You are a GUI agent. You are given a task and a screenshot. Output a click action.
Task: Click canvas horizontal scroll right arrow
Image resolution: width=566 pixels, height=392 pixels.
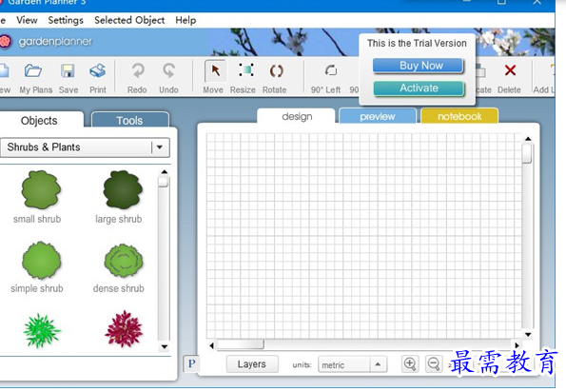[517, 345]
